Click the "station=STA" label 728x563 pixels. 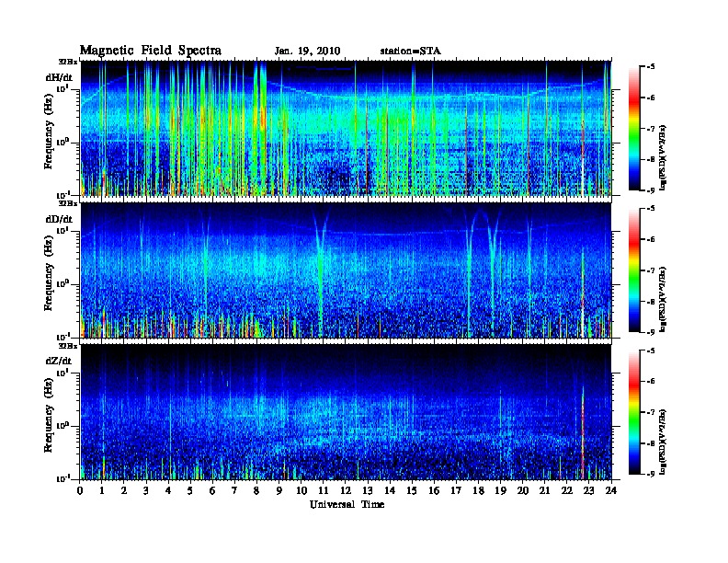coord(411,52)
